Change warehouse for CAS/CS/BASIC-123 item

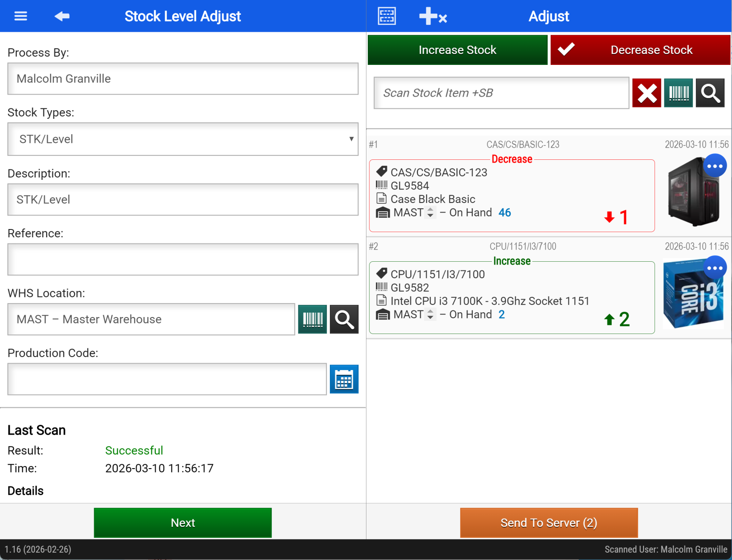point(430,213)
